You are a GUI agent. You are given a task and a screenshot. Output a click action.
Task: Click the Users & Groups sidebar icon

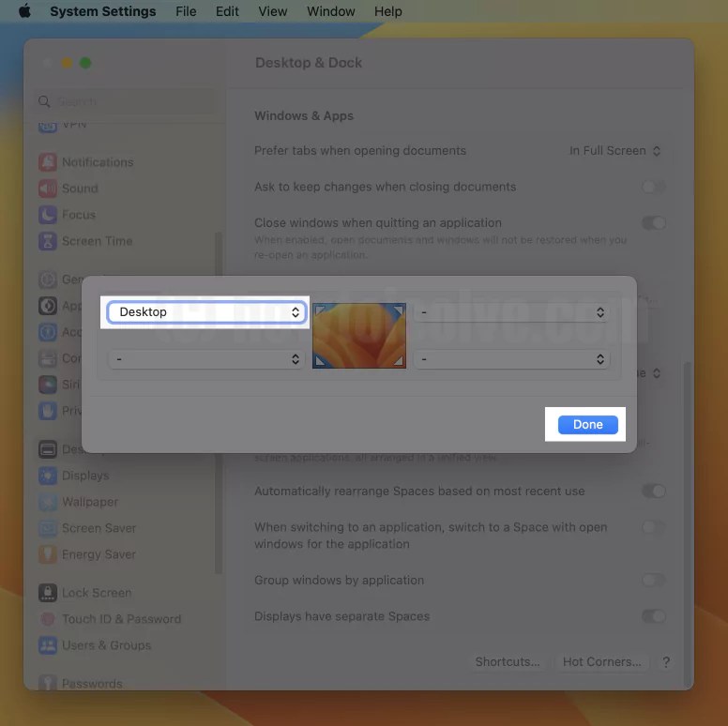pos(47,645)
